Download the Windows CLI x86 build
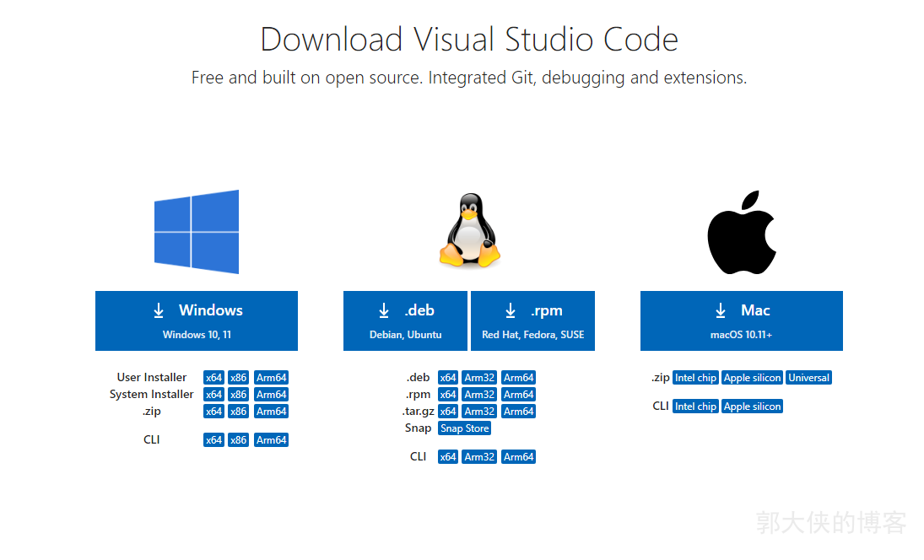The height and width of the screenshot is (560, 924). point(238,440)
